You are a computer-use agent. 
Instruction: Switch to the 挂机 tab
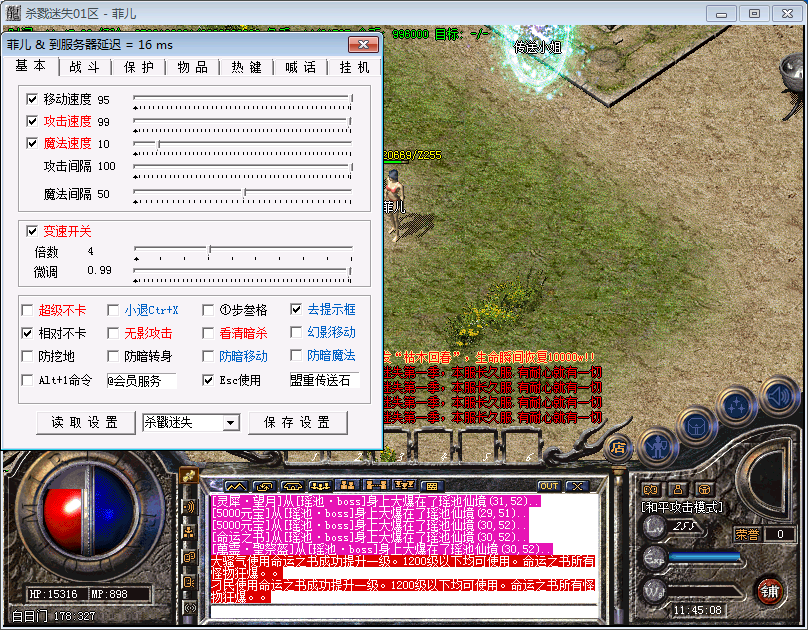tap(355, 67)
